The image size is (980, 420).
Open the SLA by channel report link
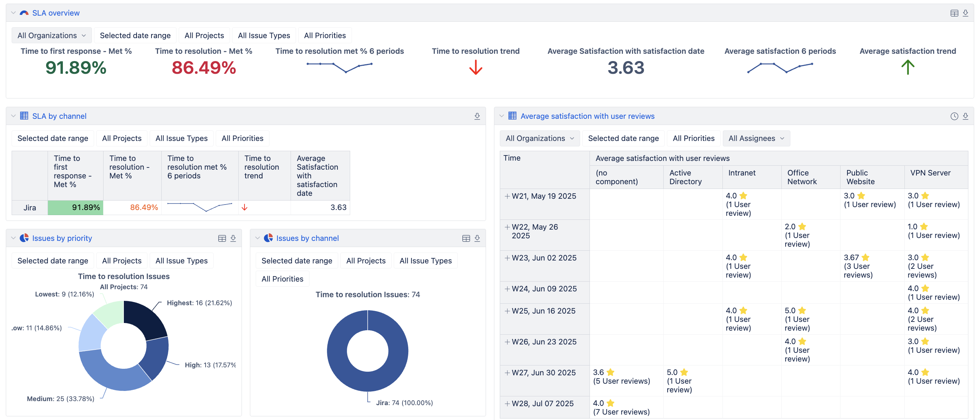tap(59, 116)
